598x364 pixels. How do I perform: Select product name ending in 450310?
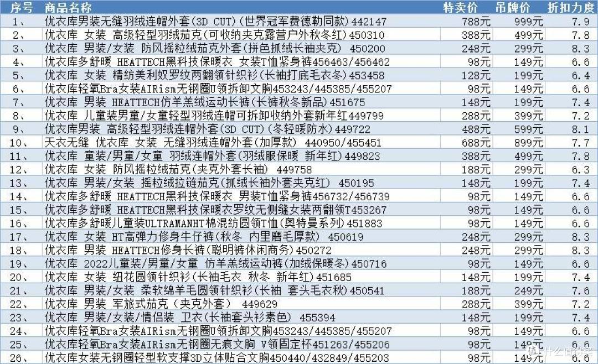tap(214, 35)
